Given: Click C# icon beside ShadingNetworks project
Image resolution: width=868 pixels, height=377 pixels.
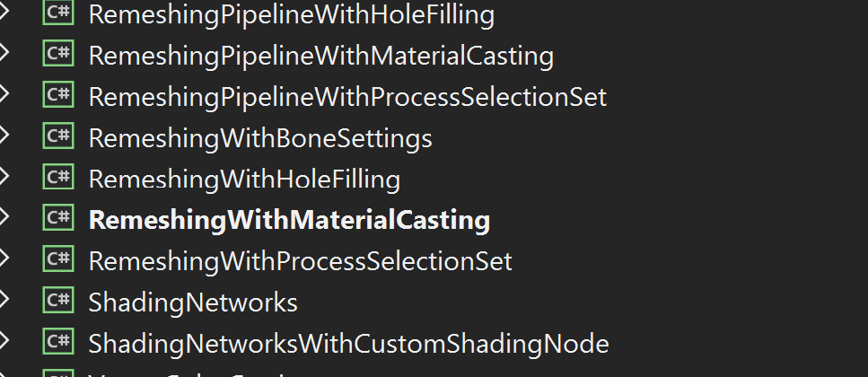Looking at the screenshot, I should 58,300.
